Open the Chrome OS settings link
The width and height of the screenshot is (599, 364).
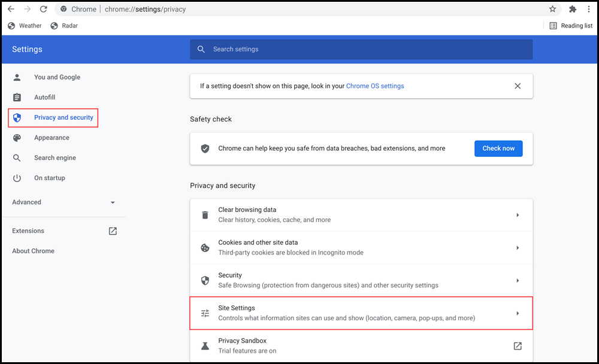coord(375,86)
